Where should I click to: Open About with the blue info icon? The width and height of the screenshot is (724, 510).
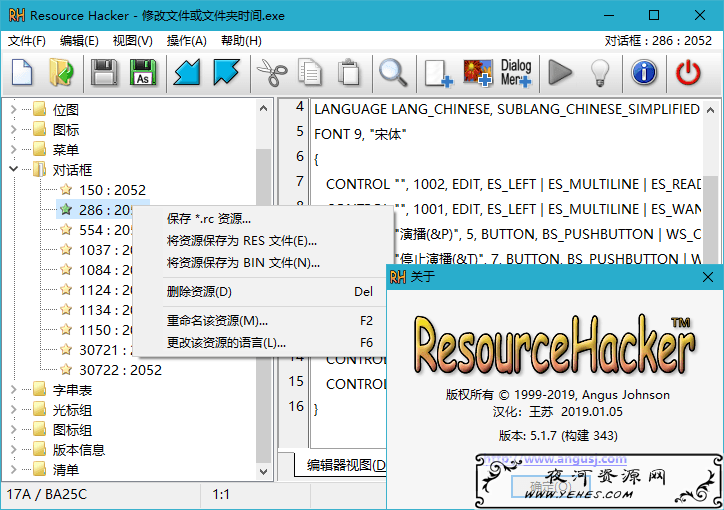[644, 72]
